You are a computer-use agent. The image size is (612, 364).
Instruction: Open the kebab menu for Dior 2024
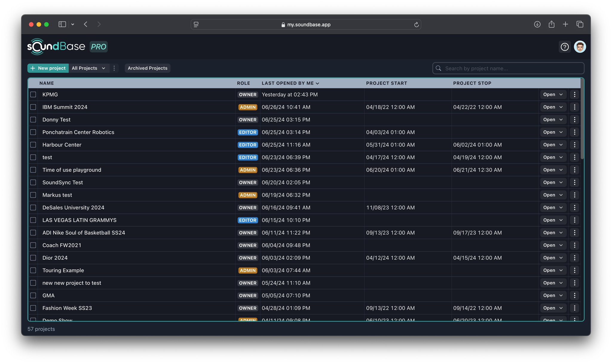(x=574, y=258)
